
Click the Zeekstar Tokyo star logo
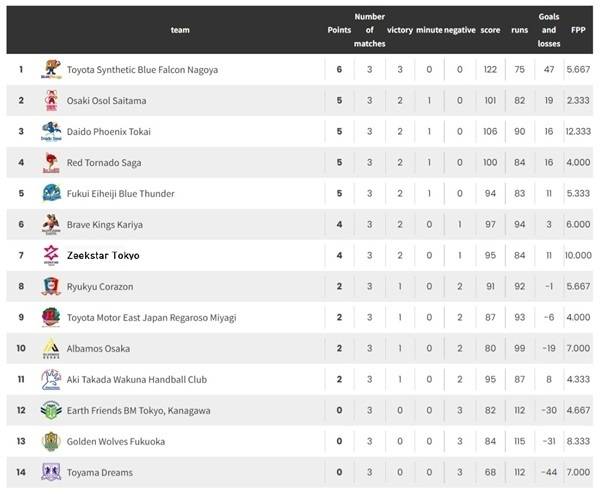coord(51,255)
